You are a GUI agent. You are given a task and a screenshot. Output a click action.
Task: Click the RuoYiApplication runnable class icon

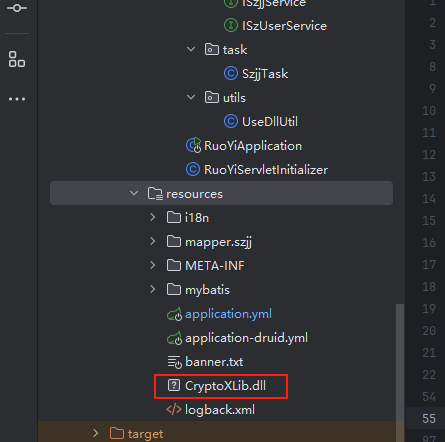pyautogui.click(x=193, y=145)
